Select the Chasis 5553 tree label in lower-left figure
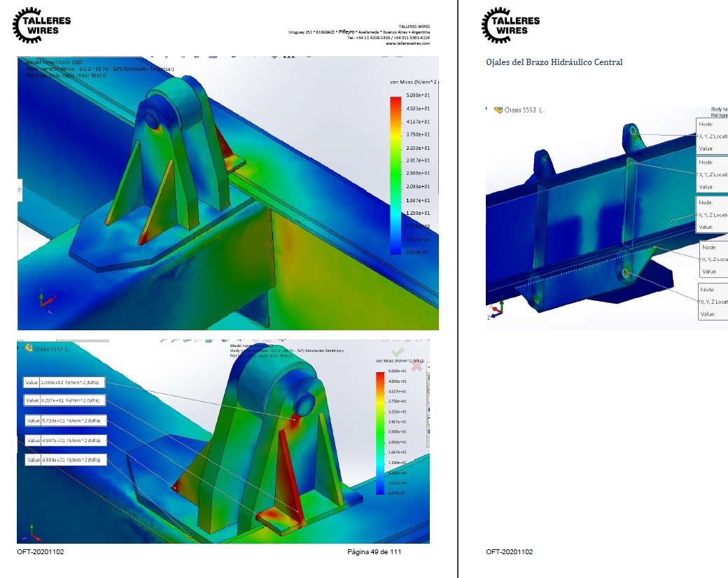The image size is (728, 578). pyautogui.click(x=52, y=348)
